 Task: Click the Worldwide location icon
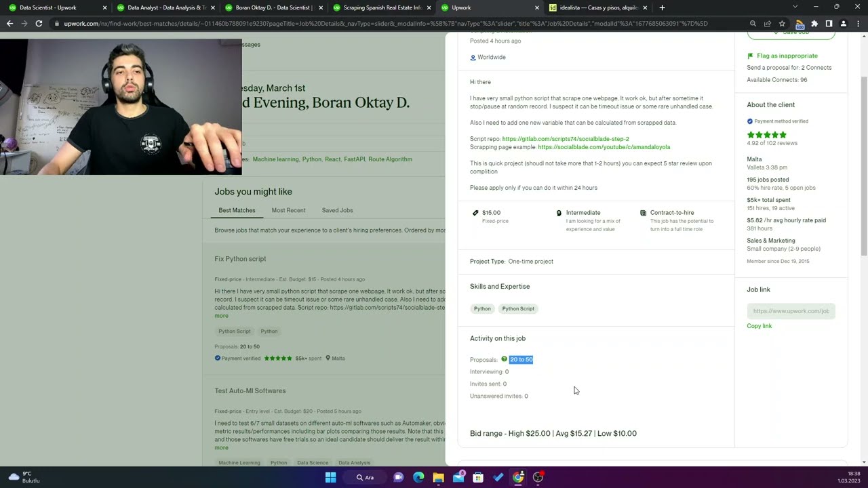click(473, 58)
